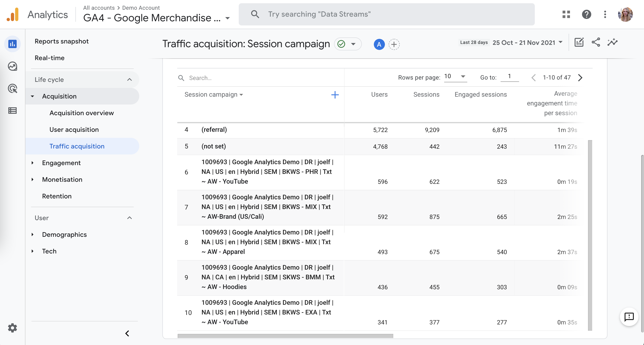The image size is (644, 345).
Task: Open the report status check dropdown
Action: click(348, 44)
